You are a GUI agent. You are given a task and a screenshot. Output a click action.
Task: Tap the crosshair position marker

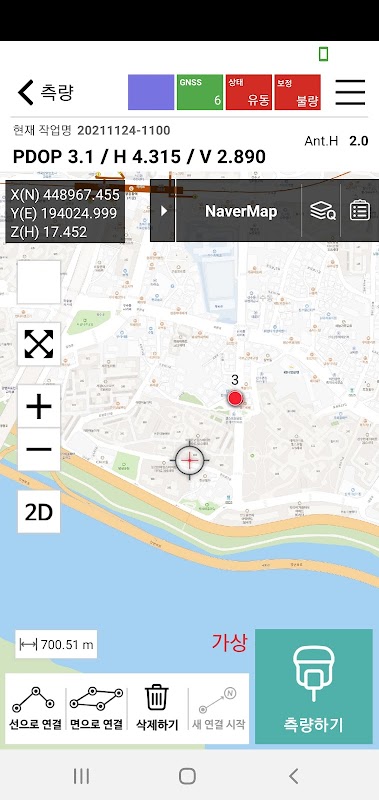pos(190,460)
